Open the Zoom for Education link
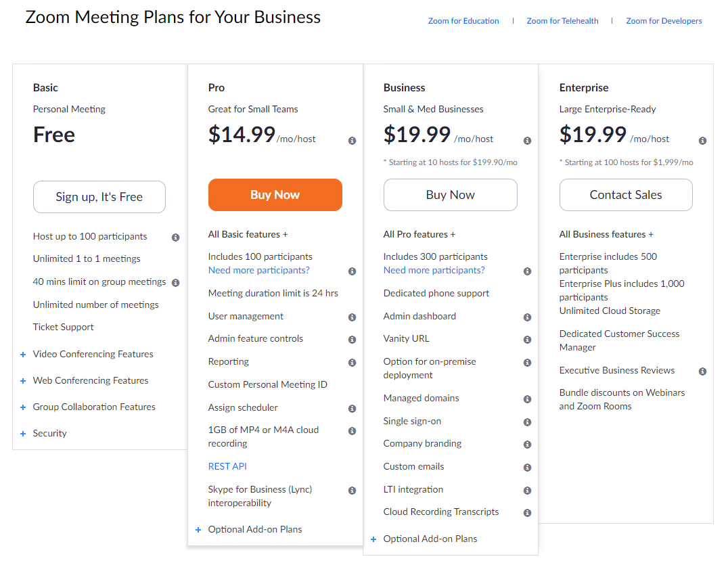The width and height of the screenshot is (728, 563). point(463,21)
